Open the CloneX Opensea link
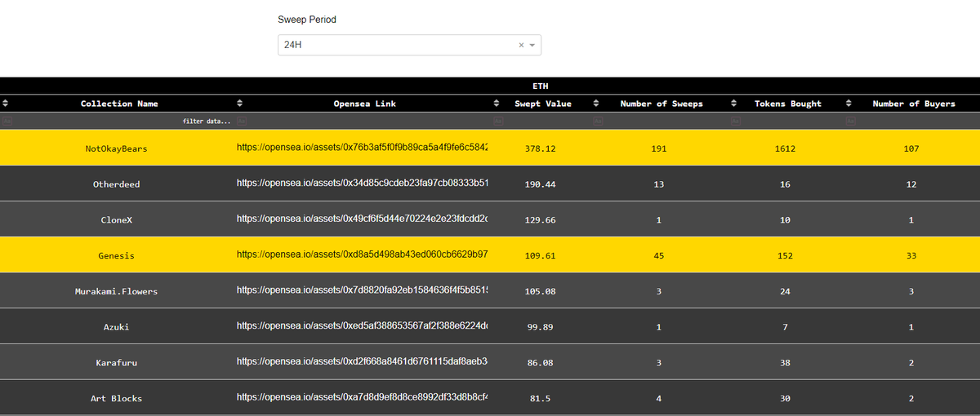Viewport: 980px width, 416px height. [363, 219]
